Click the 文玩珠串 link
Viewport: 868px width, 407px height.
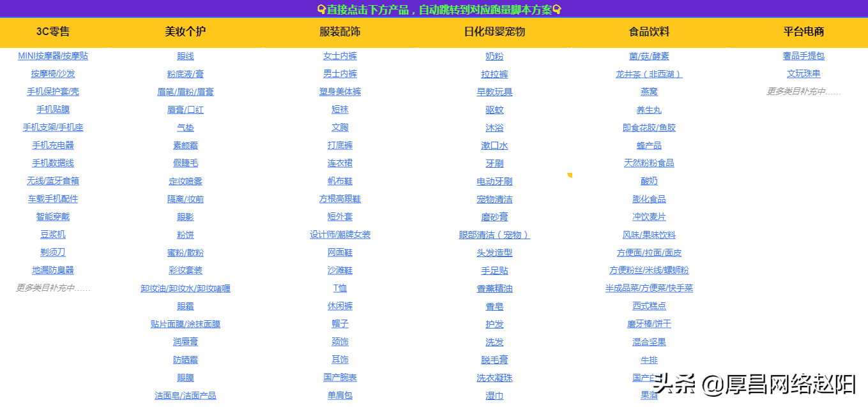coord(803,74)
